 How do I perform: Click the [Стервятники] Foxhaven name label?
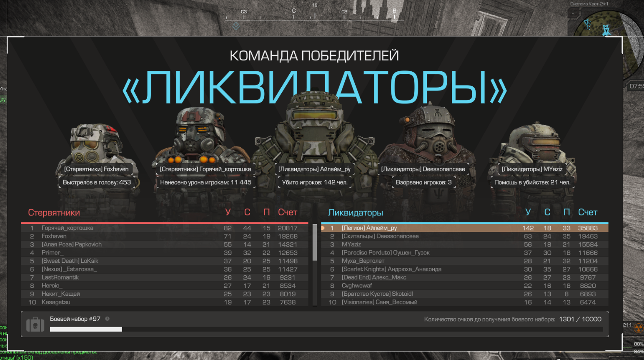pyautogui.click(x=96, y=169)
